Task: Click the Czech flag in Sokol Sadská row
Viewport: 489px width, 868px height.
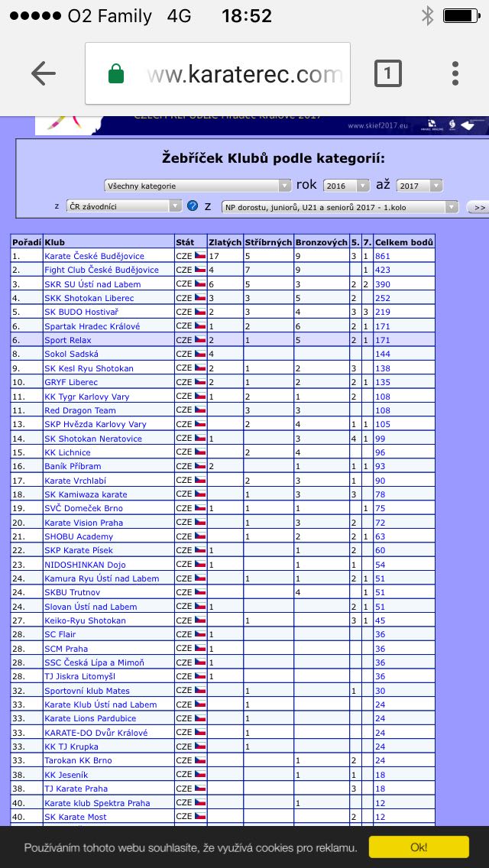Action: coord(200,353)
